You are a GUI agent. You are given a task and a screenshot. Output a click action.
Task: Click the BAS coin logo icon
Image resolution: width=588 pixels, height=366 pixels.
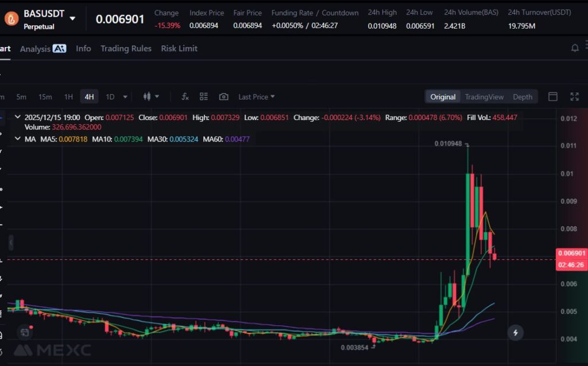pyautogui.click(x=11, y=18)
